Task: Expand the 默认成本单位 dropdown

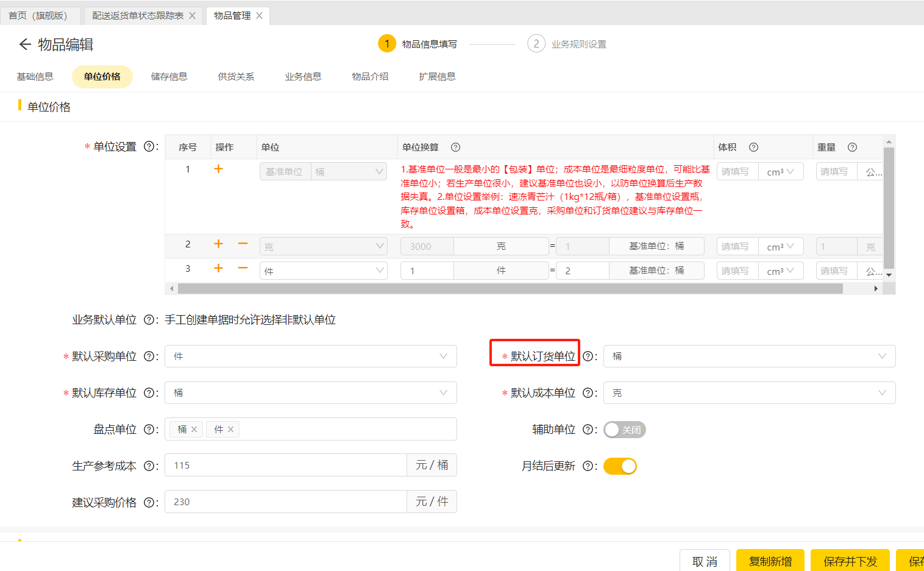Action: [x=749, y=393]
